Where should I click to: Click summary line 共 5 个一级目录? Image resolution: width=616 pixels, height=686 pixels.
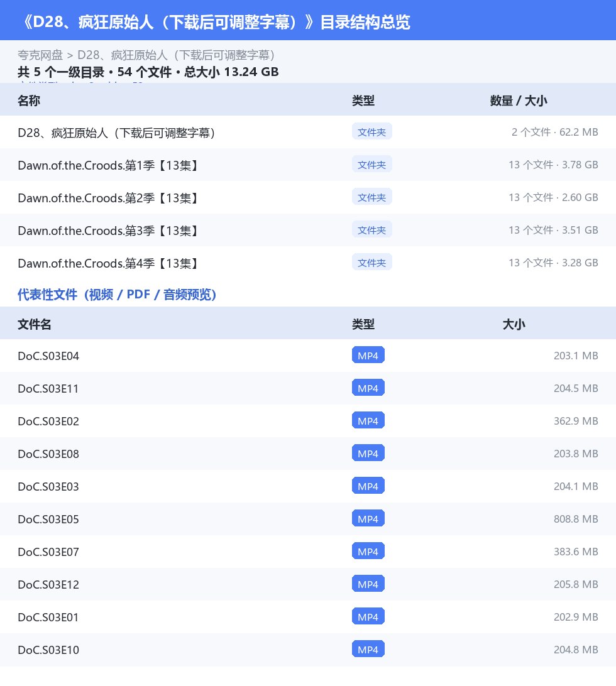tap(61, 72)
